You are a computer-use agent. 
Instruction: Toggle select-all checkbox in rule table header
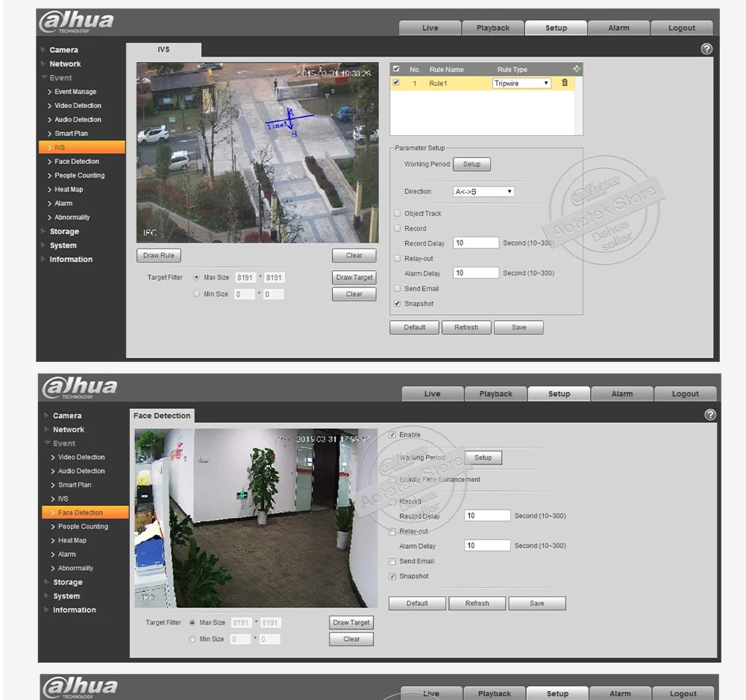coord(396,69)
